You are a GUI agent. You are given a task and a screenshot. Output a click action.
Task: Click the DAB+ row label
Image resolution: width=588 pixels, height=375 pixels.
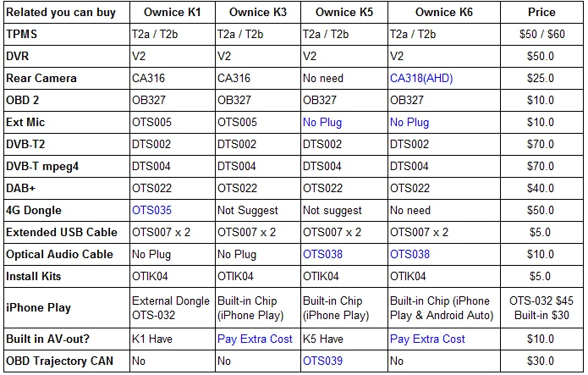pos(20,188)
